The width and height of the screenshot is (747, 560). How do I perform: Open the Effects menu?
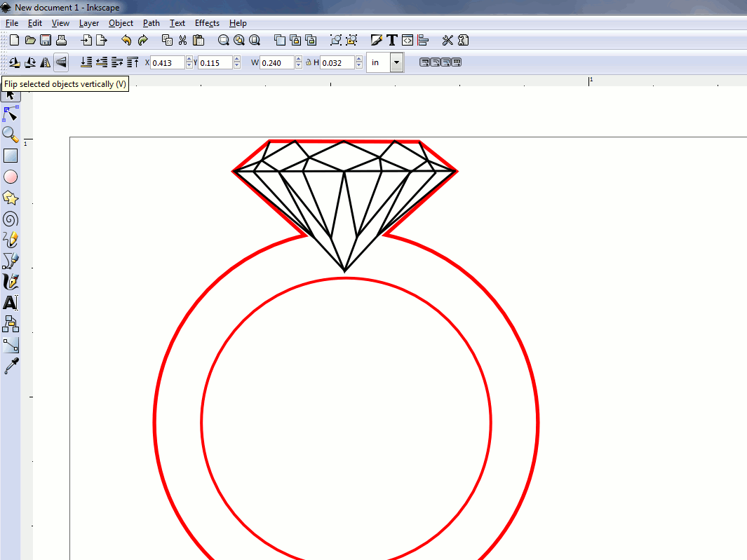[207, 23]
